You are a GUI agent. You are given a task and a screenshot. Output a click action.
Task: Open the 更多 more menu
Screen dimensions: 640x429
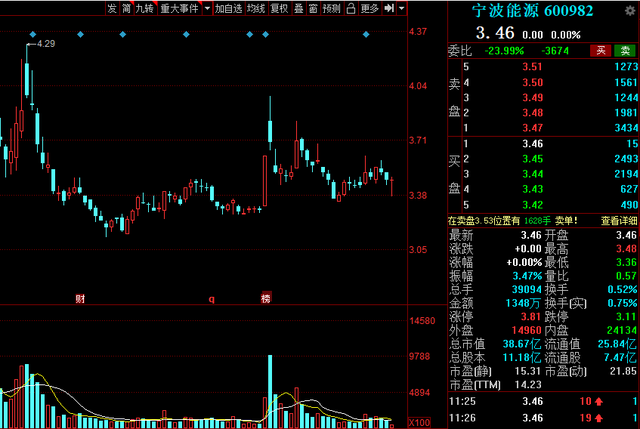(x=369, y=8)
